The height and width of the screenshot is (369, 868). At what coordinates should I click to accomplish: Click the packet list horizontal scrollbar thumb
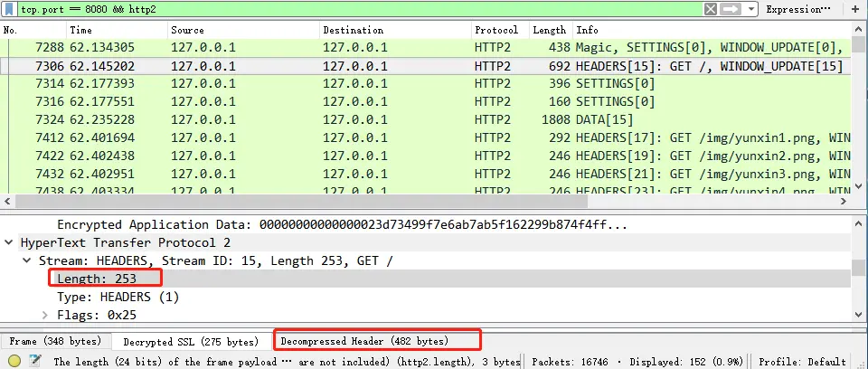(x=300, y=201)
